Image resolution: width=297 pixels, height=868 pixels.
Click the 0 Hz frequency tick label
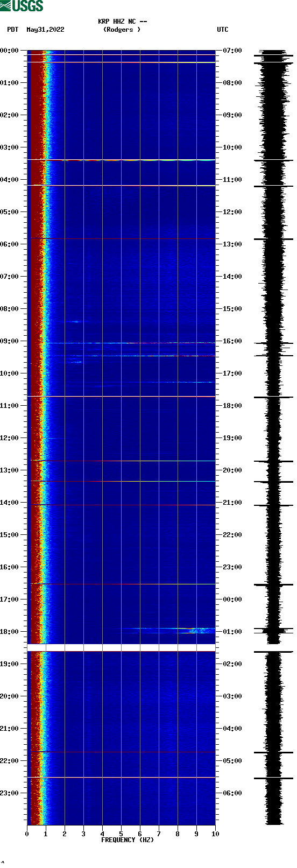pyautogui.click(x=27, y=834)
